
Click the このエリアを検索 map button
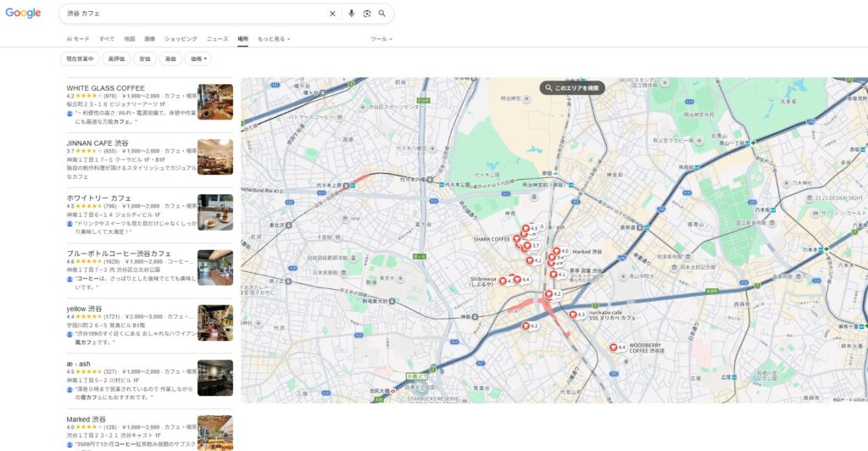572,88
